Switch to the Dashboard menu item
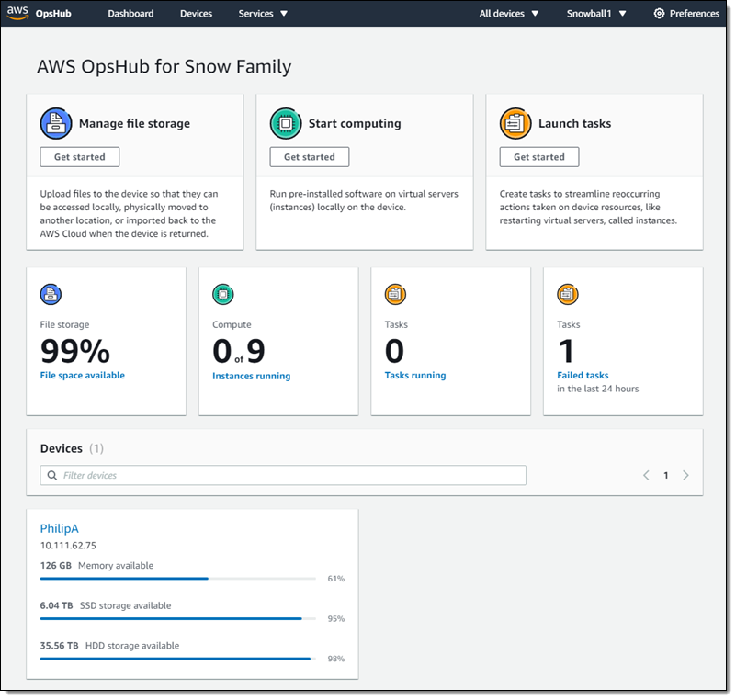Screen dimensions: 736x700 tap(130, 13)
